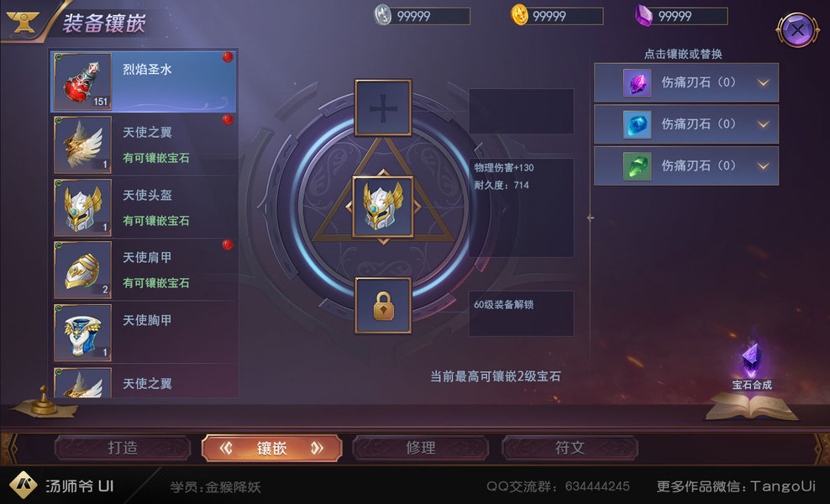Open the 宝石合成 gem synthesis crystal
Screen dimensions: 830x504
pyautogui.click(x=752, y=360)
